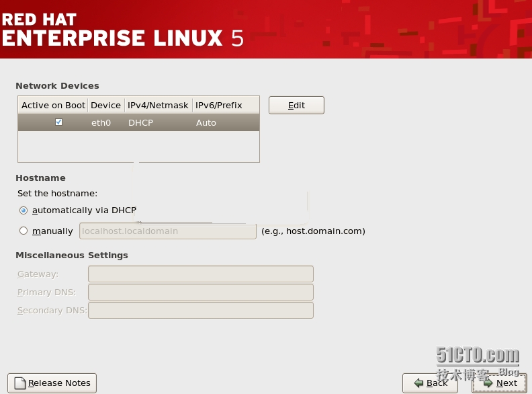The height and width of the screenshot is (394, 532).
Task: Click the Edit button for network devices
Action: pos(296,106)
